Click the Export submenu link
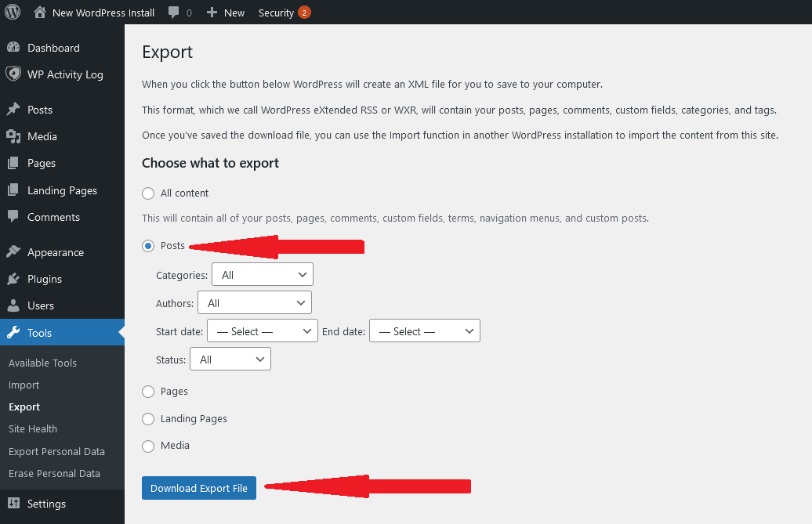The image size is (812, 524). (x=24, y=407)
